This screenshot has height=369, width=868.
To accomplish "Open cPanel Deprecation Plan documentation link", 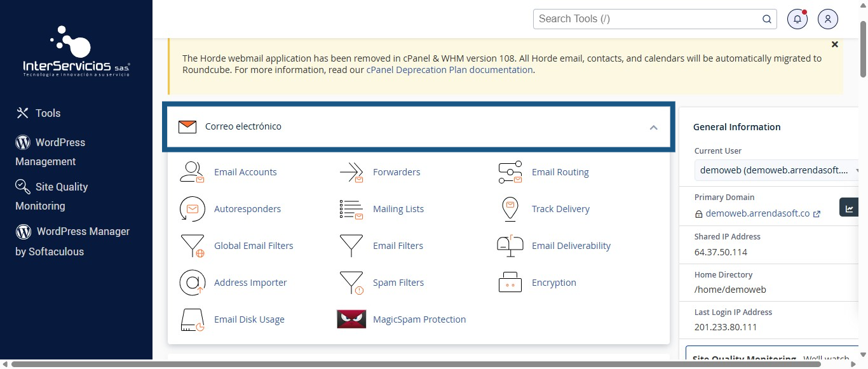I will point(449,70).
